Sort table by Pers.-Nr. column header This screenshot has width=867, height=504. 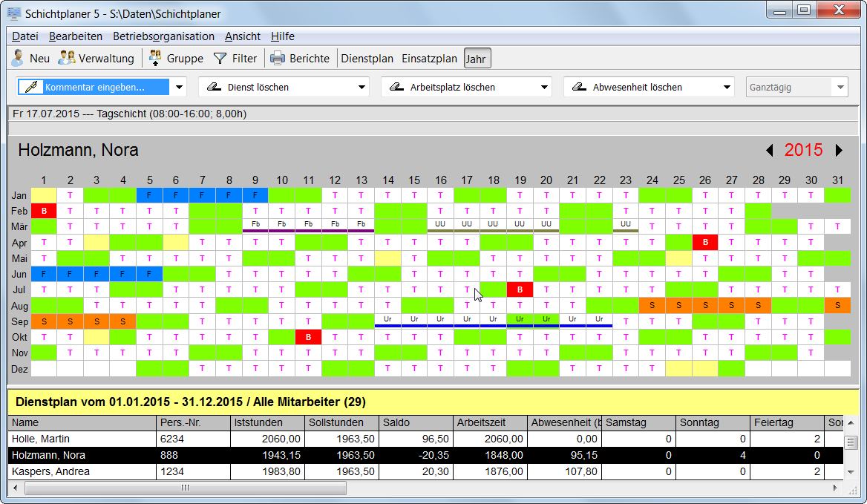[194, 423]
